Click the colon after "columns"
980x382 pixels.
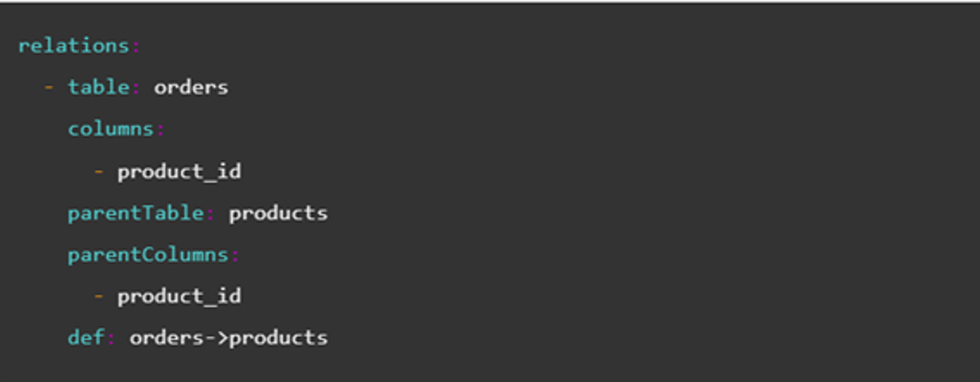(160, 129)
